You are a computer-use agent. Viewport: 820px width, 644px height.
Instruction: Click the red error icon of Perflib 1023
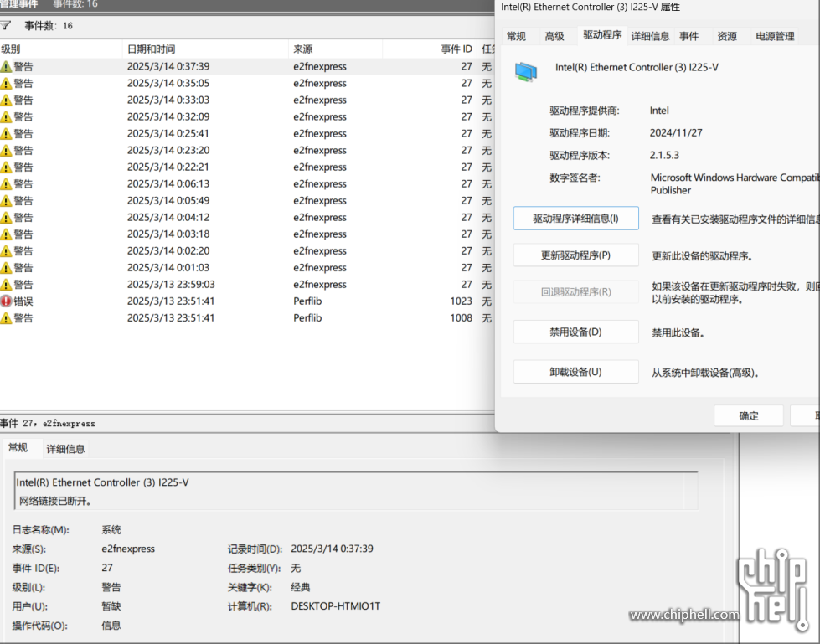pyautogui.click(x=6, y=301)
